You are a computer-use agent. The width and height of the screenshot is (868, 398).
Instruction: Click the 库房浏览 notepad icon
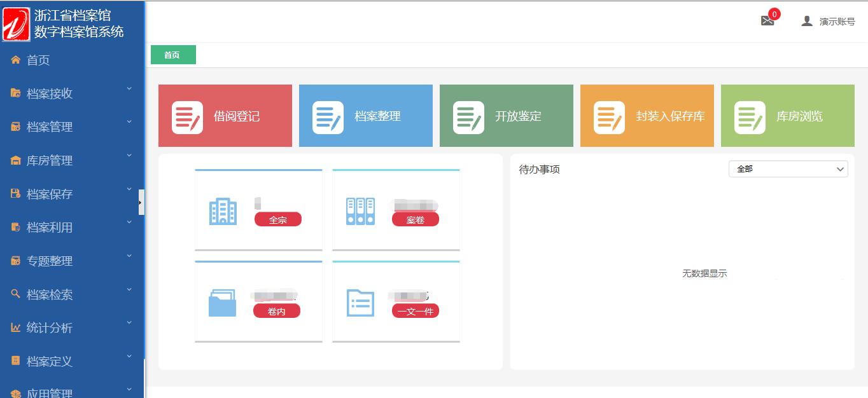tap(750, 118)
